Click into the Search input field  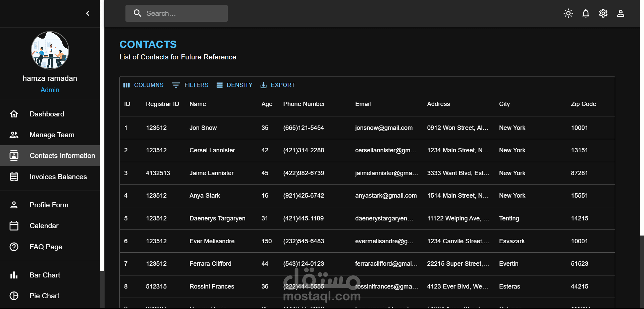[184, 13]
